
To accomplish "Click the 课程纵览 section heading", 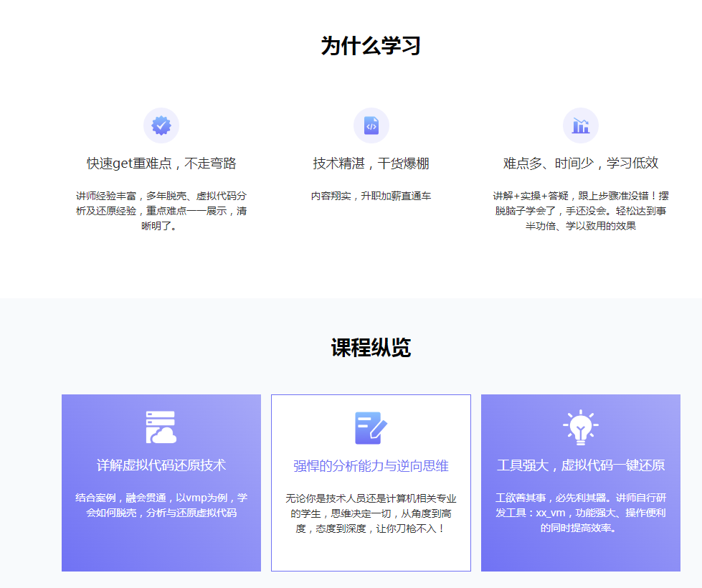I will tap(371, 348).
